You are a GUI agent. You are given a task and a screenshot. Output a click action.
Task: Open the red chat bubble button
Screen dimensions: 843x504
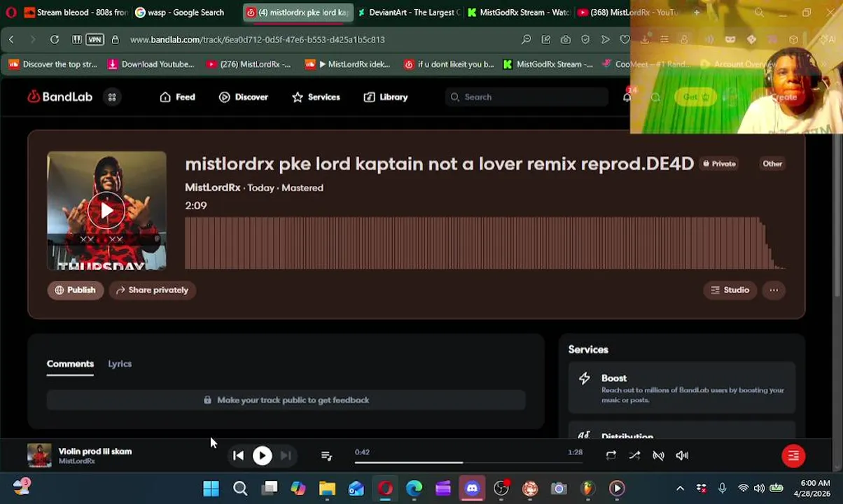[793, 456]
